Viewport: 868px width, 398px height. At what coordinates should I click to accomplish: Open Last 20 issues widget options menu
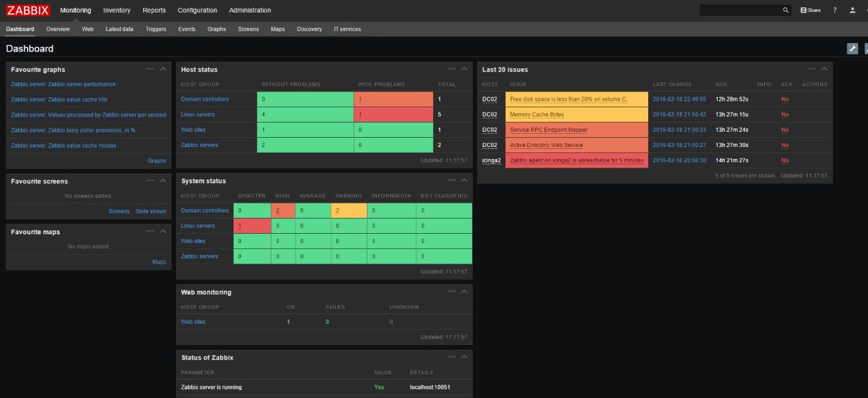pos(812,69)
